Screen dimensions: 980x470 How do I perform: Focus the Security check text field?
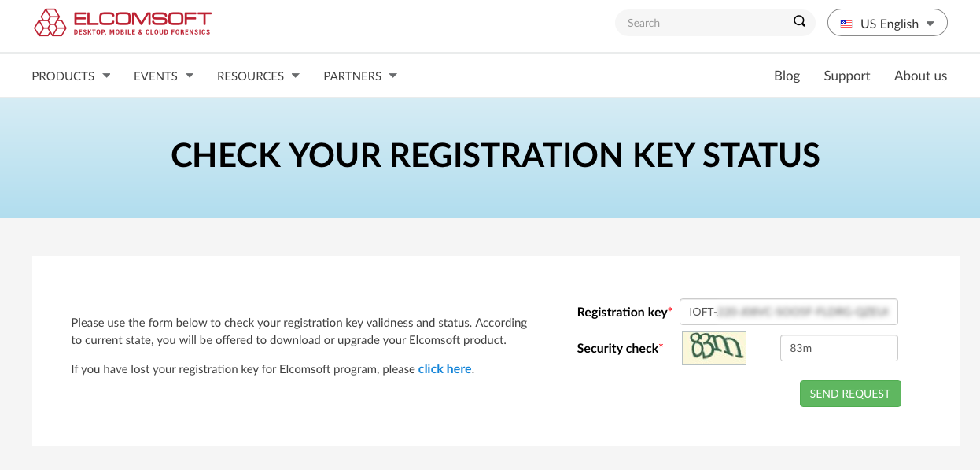(x=838, y=348)
